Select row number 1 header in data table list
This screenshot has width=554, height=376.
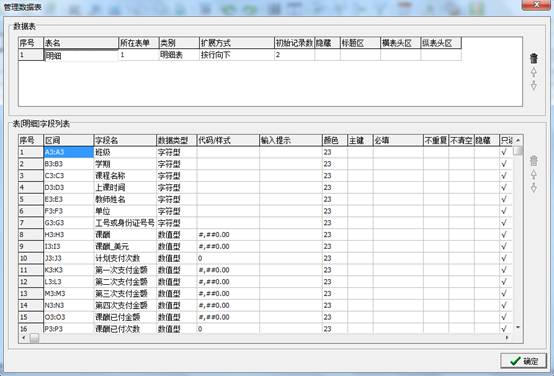[x=31, y=55]
